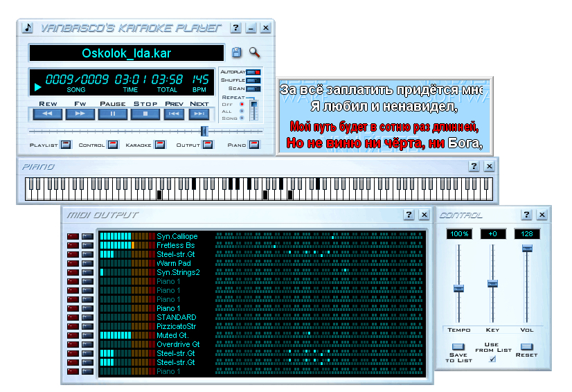This screenshot has height=392, width=572.
Task: Go back to the previous song
Action: (x=174, y=114)
